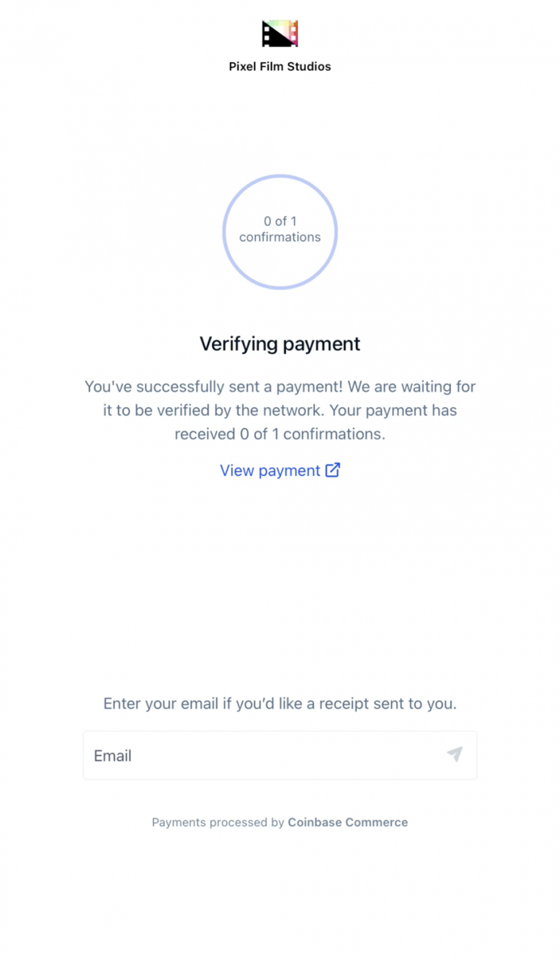Click the Verifying payment heading
The width and height of the screenshot is (560, 959).
click(280, 344)
